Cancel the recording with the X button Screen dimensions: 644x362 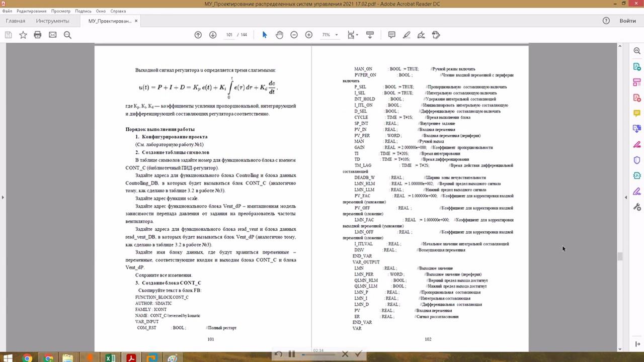point(345,354)
